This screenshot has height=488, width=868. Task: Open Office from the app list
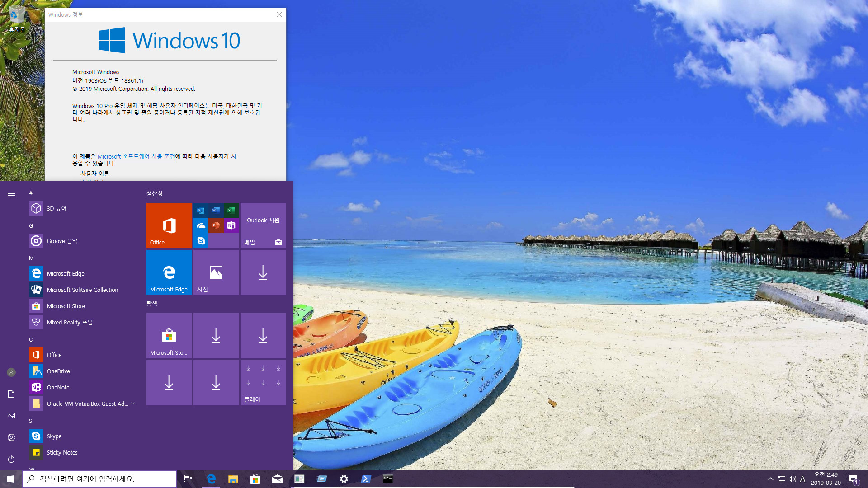81,355
